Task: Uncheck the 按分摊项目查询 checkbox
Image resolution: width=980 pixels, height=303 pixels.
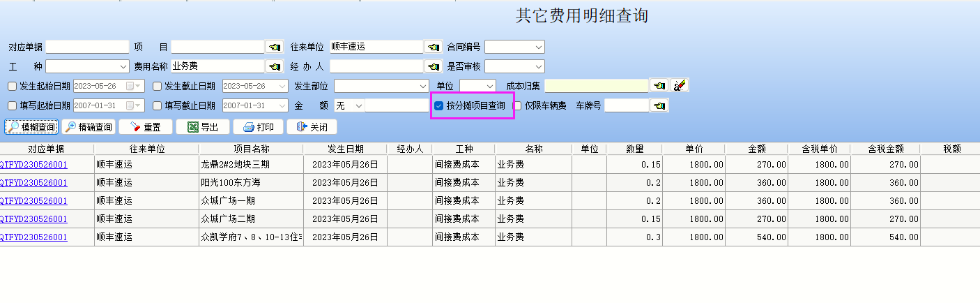Action: (x=438, y=106)
